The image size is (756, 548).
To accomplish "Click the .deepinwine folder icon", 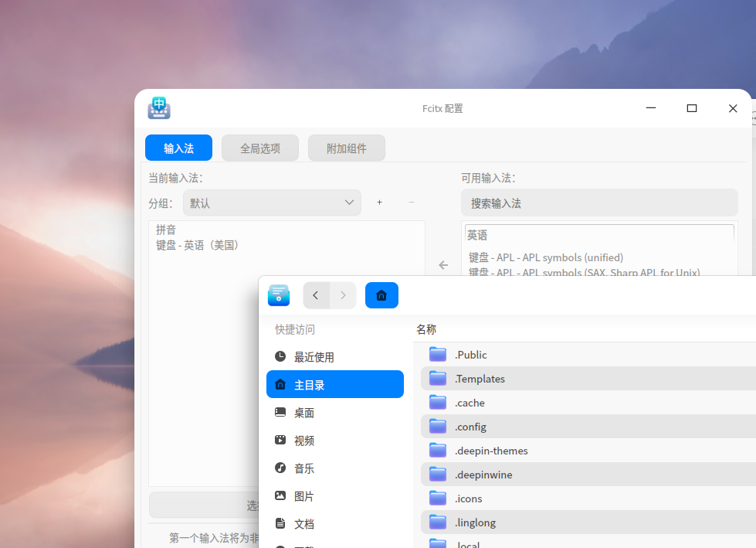I will point(438,475).
